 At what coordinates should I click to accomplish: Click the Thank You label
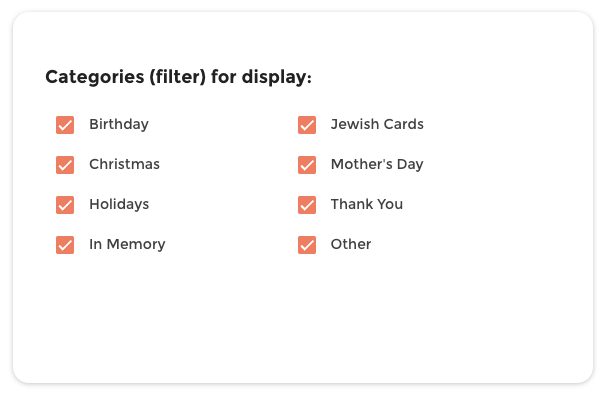(x=367, y=204)
